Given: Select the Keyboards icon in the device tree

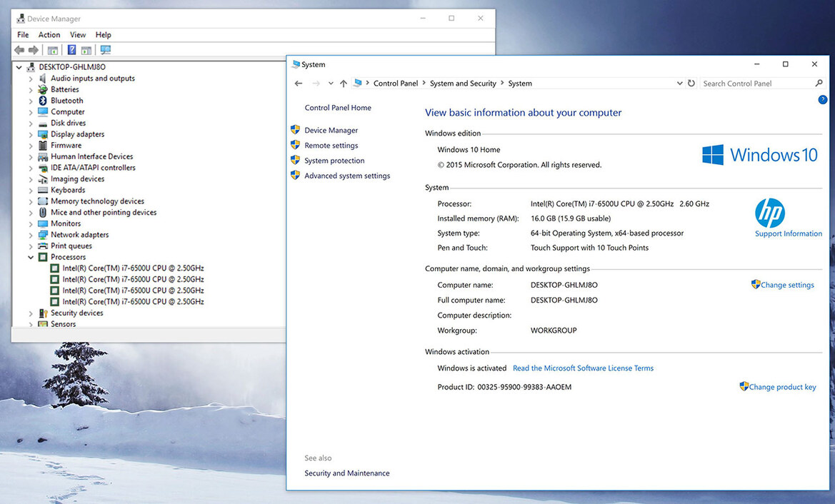Looking at the screenshot, I should coord(43,190).
